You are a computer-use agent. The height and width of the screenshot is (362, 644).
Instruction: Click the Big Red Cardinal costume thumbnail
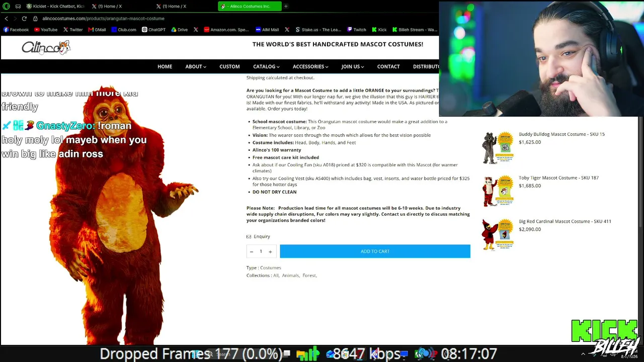pos(498,234)
